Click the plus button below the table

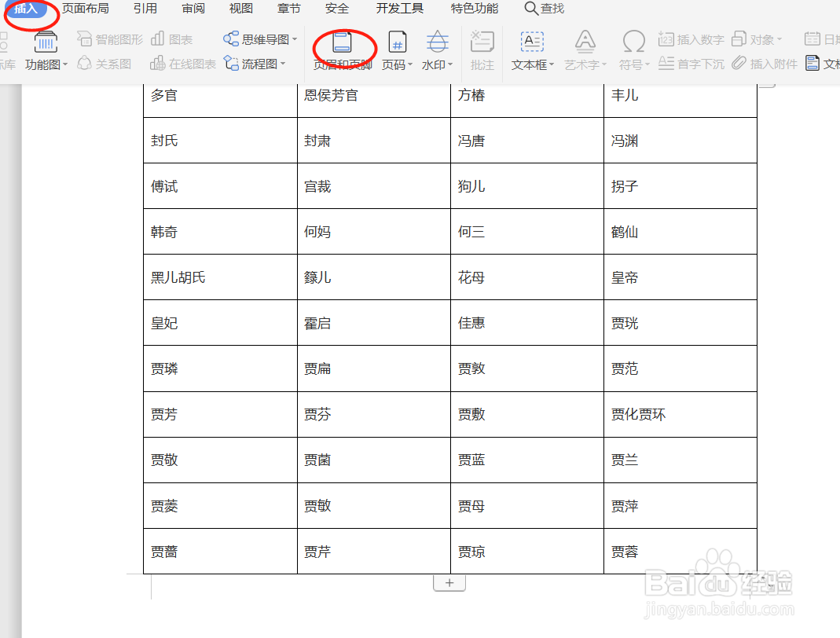[x=449, y=582]
